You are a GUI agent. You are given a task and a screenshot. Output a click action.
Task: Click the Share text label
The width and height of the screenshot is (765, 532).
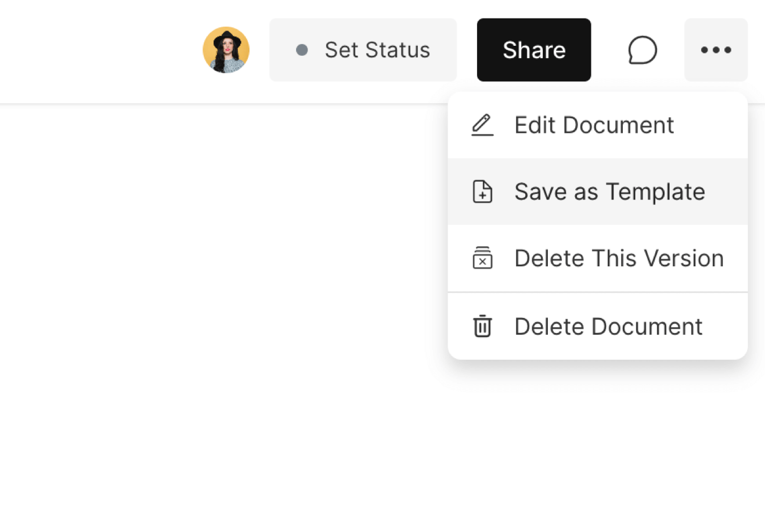tap(534, 50)
